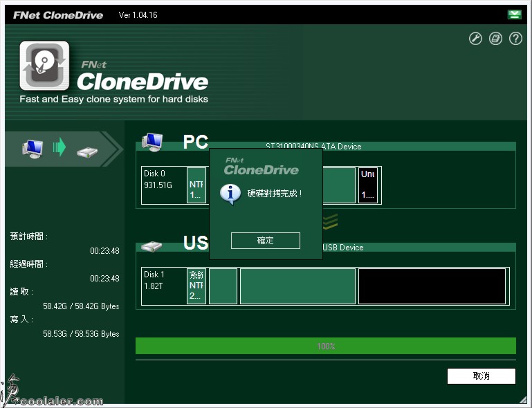This screenshot has width=532, height=408.
Task: Click the USB destination drive icon
Action: [x=152, y=247]
